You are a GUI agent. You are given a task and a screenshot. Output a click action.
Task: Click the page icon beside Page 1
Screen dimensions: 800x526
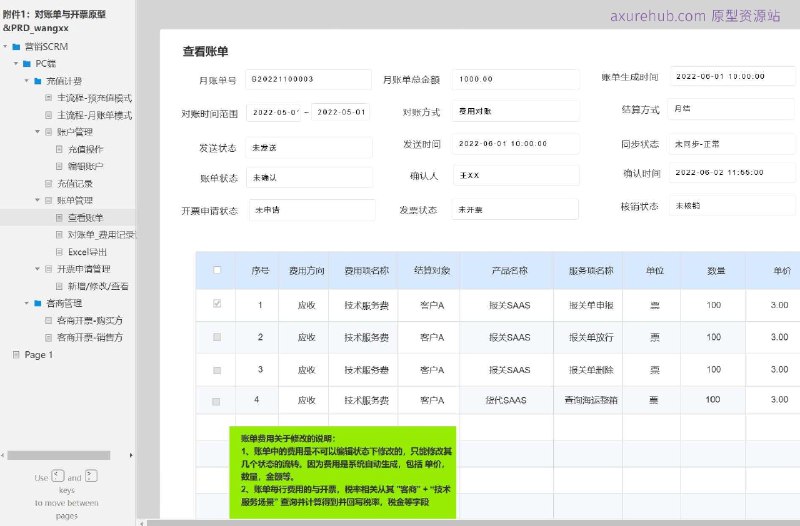coord(16,355)
